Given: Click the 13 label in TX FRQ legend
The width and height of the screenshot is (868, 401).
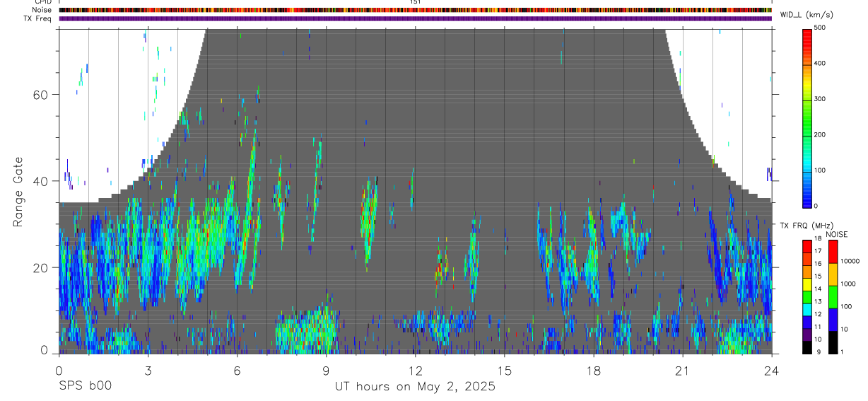Looking at the screenshot, I should click(x=818, y=301).
